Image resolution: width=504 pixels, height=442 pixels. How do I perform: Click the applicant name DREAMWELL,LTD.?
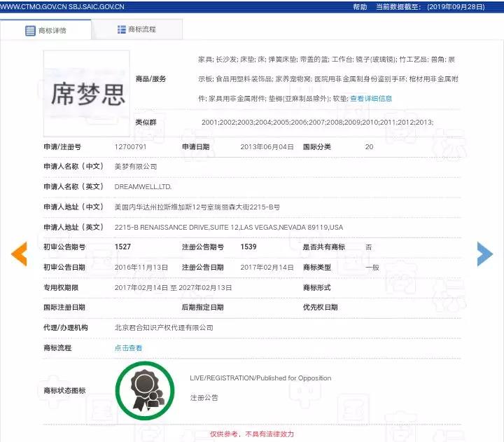[x=143, y=187]
